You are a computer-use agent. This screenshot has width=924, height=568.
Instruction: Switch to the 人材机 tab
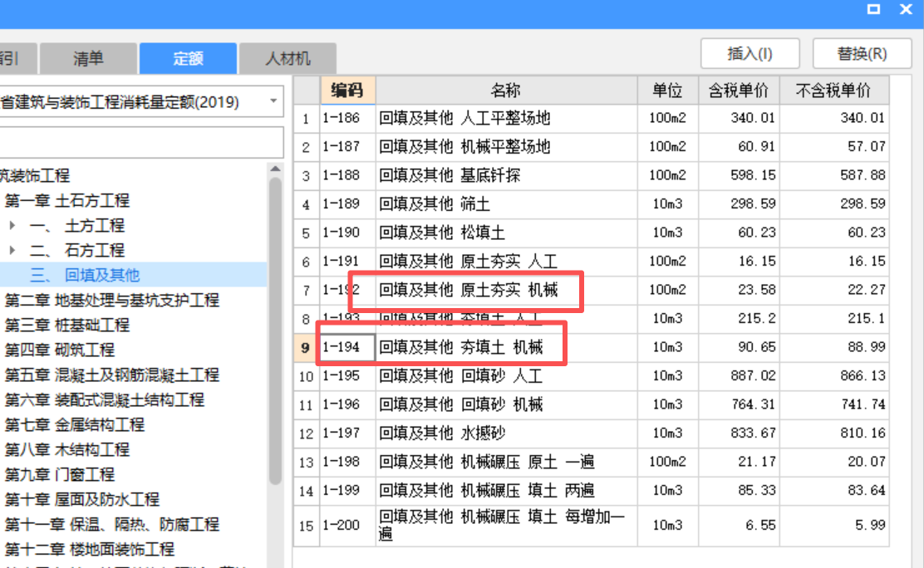[287, 58]
